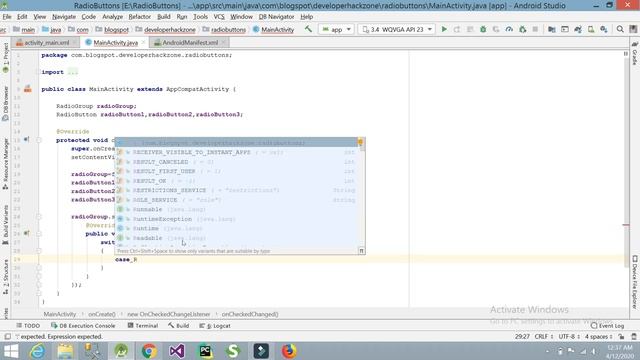Switch to the AndroidManifest.xml tab
640x360 pixels.
click(x=189, y=42)
